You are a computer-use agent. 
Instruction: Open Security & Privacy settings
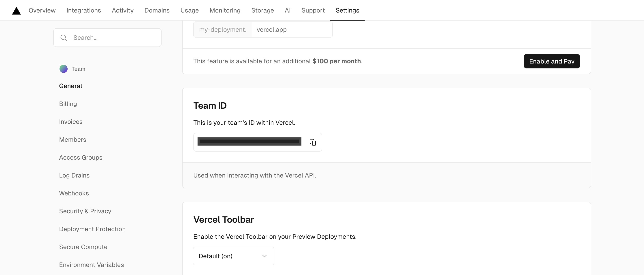(85, 211)
